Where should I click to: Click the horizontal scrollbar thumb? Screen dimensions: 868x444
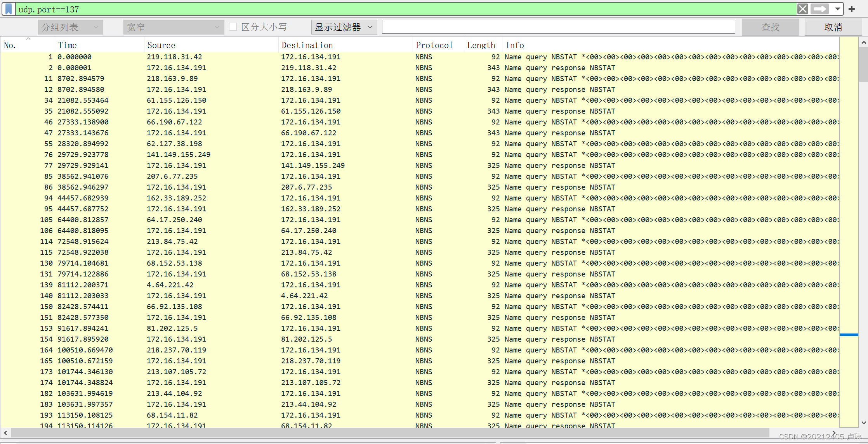coord(390,433)
